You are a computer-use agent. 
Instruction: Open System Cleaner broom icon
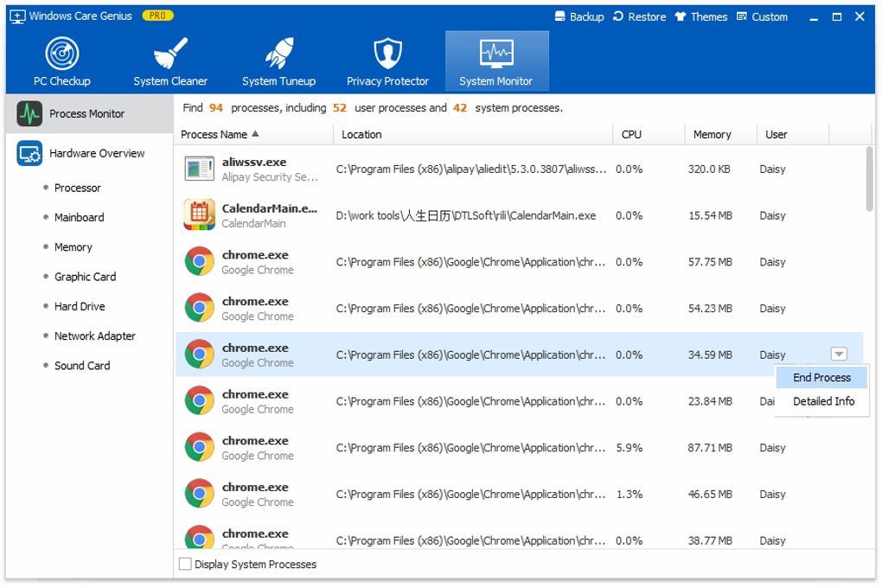pos(170,54)
